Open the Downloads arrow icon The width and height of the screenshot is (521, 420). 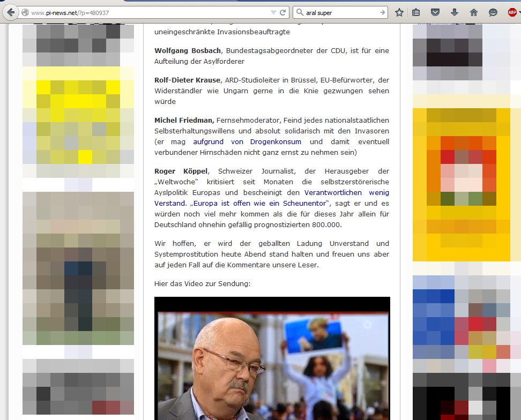pos(454,12)
